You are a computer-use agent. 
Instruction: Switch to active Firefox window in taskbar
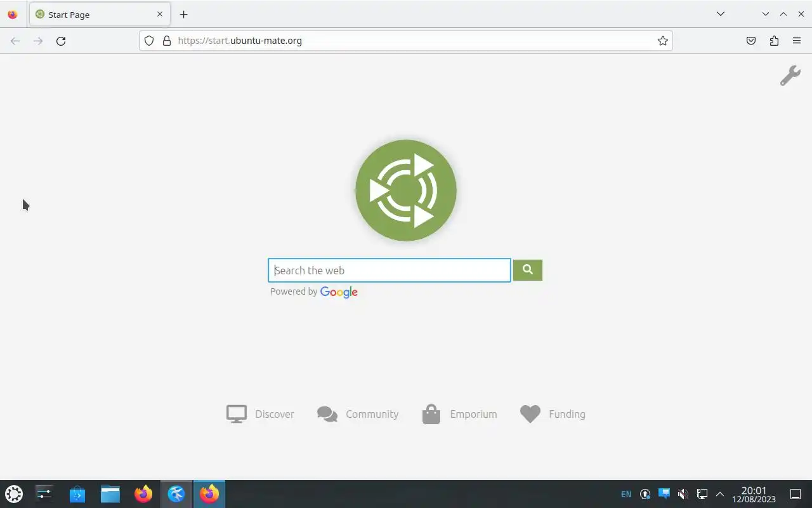pos(209,494)
